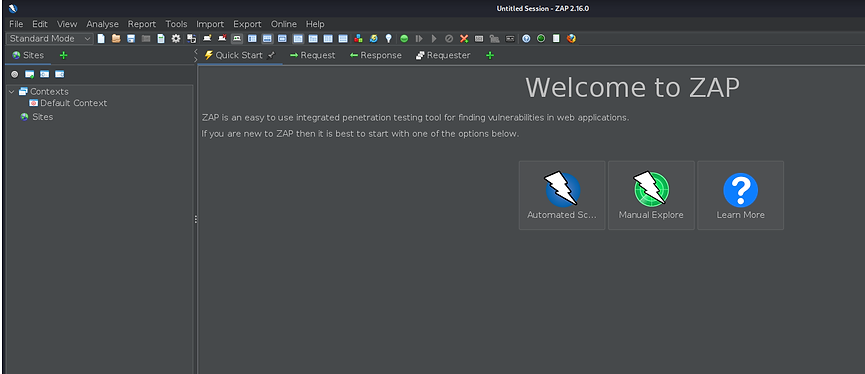Toggle showing tab names and icons
The height and width of the screenshot is (374, 865).
(x=237, y=39)
